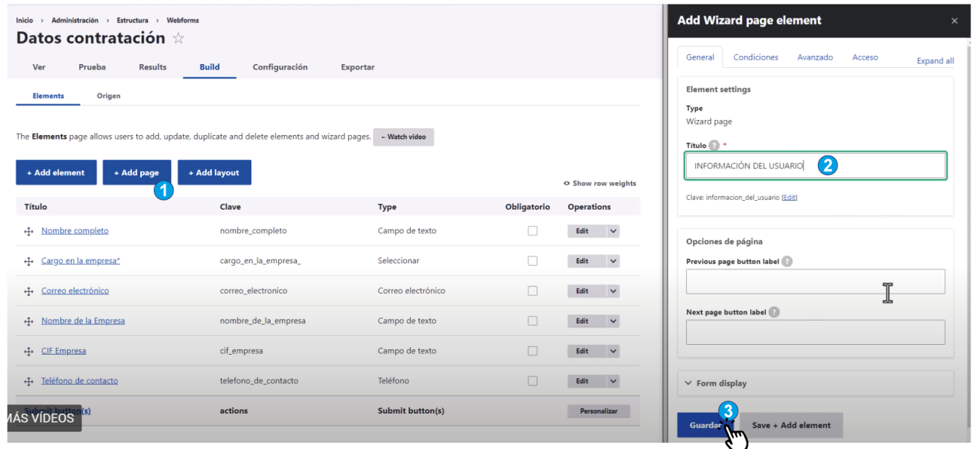Click the + Add page button
980x449 pixels.
coord(136,173)
